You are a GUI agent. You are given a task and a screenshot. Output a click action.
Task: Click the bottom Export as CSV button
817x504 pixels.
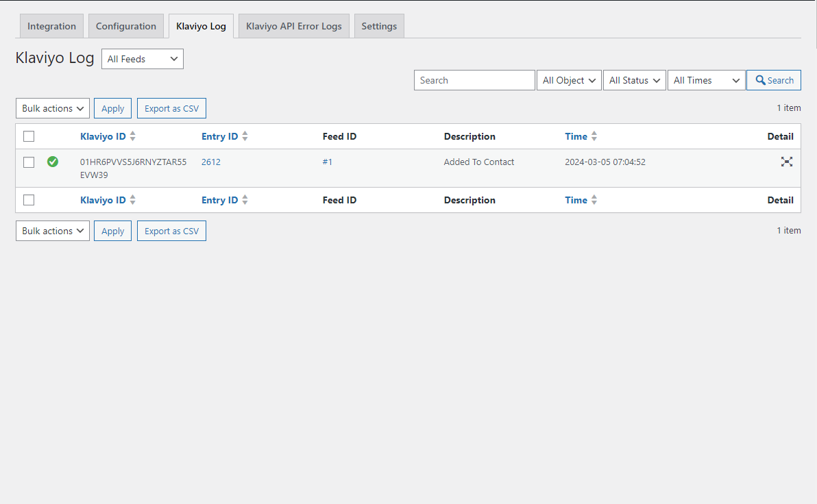point(171,231)
